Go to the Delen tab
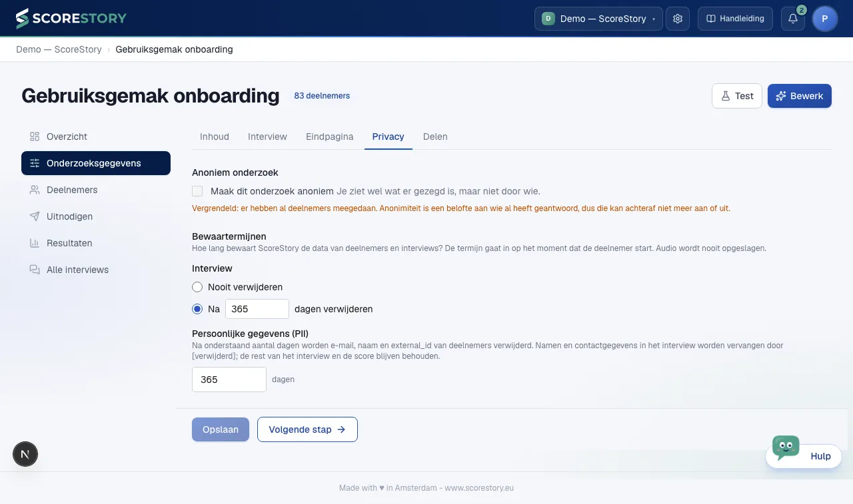 click(x=435, y=136)
